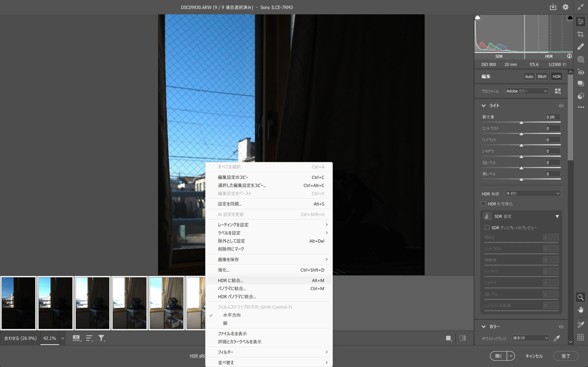Select 設定を同期... menu entry
The image size is (588, 367).
pos(230,204)
